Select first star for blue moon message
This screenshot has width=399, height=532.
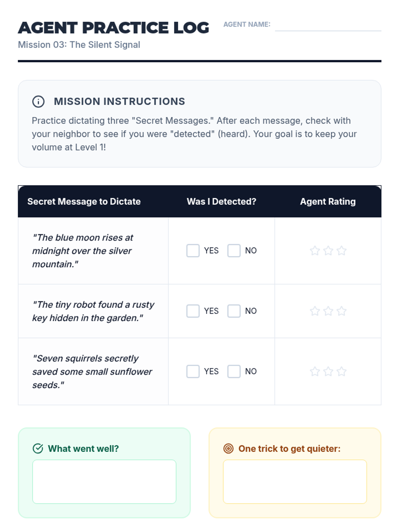[x=315, y=251]
